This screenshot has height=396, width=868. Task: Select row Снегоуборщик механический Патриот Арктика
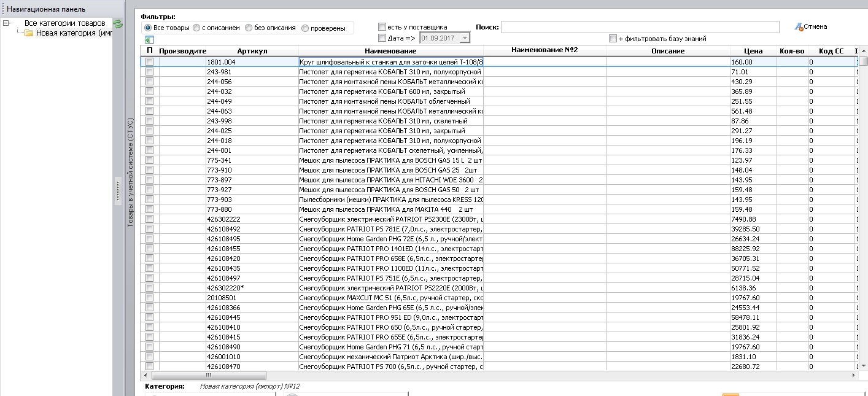point(391,357)
